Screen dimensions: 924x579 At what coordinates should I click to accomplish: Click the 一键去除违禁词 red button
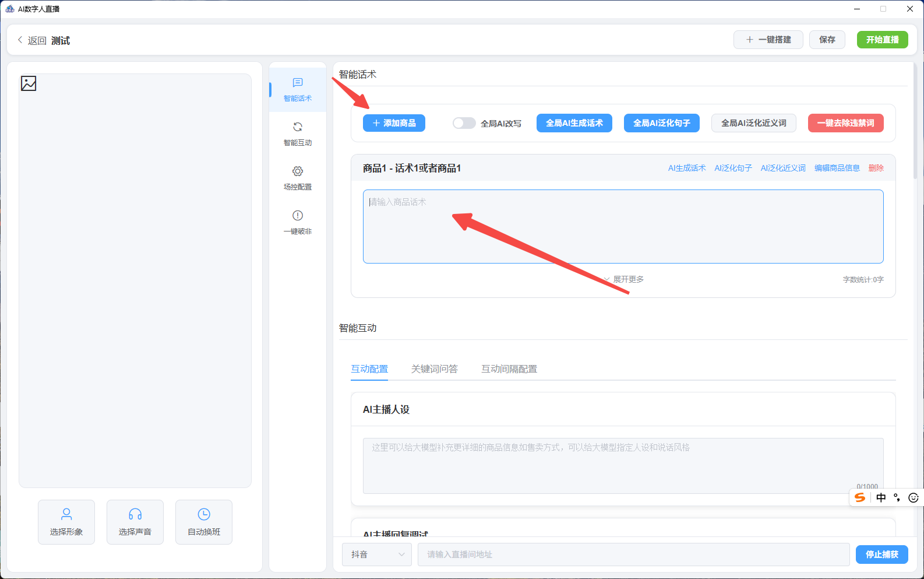click(x=845, y=123)
